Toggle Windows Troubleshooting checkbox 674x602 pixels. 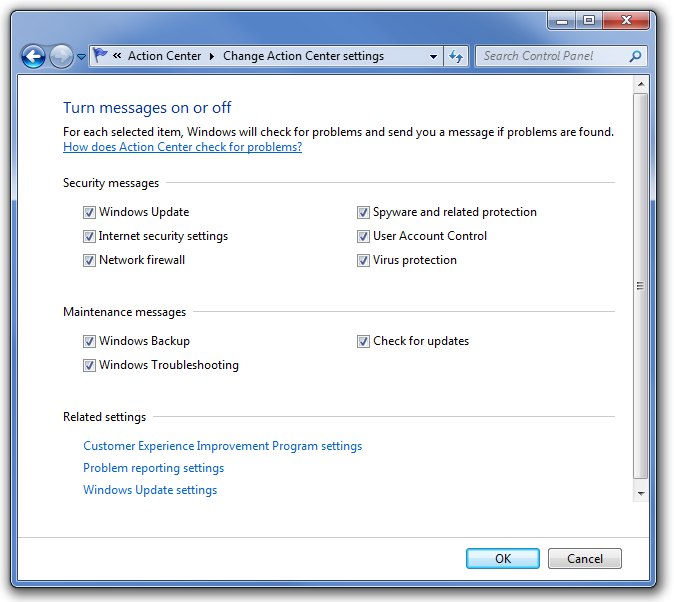pyautogui.click(x=89, y=366)
